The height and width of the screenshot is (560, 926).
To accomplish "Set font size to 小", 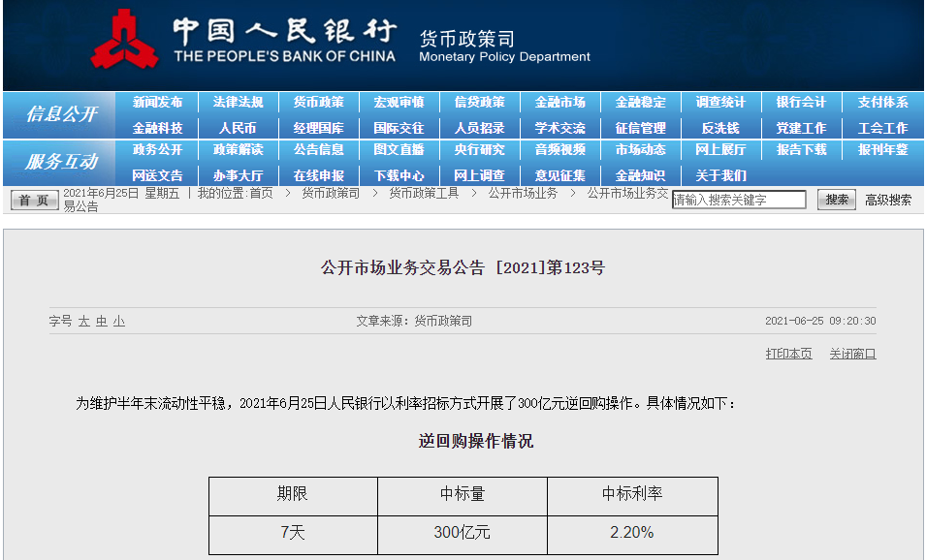I will pyautogui.click(x=119, y=321).
